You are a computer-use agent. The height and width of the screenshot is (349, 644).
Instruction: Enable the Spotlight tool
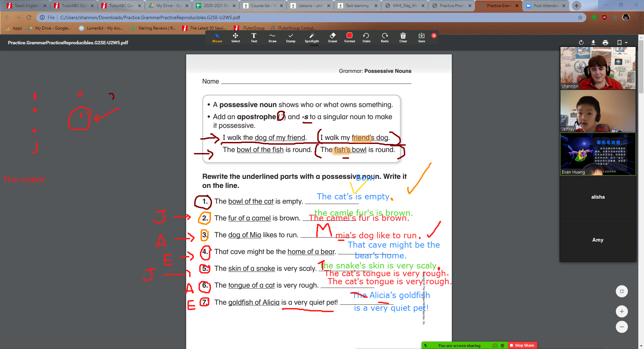coord(312,38)
